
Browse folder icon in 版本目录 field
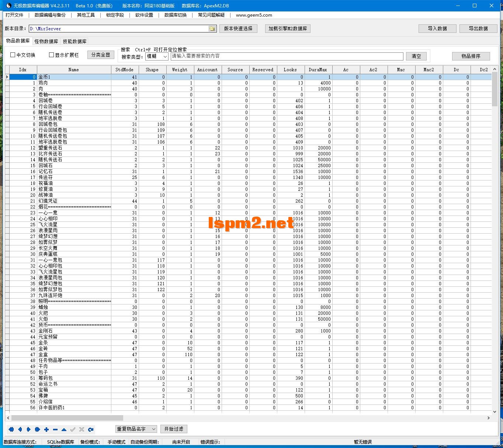(x=212, y=29)
